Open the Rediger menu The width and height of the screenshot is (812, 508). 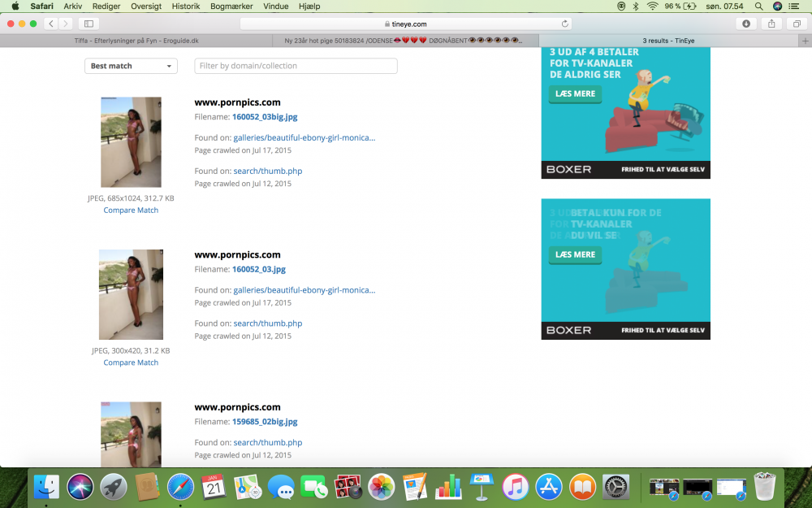click(x=106, y=7)
